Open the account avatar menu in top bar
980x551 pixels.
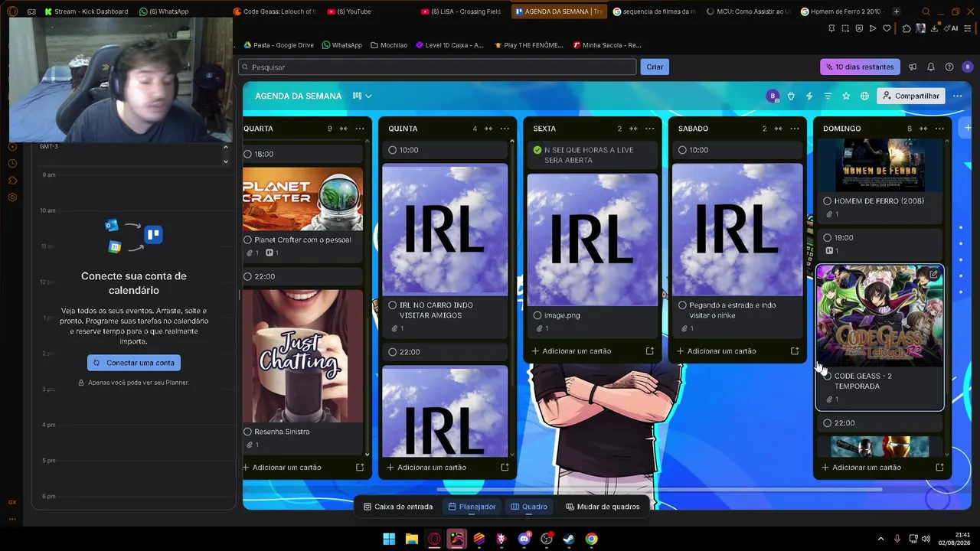pyautogui.click(x=967, y=67)
